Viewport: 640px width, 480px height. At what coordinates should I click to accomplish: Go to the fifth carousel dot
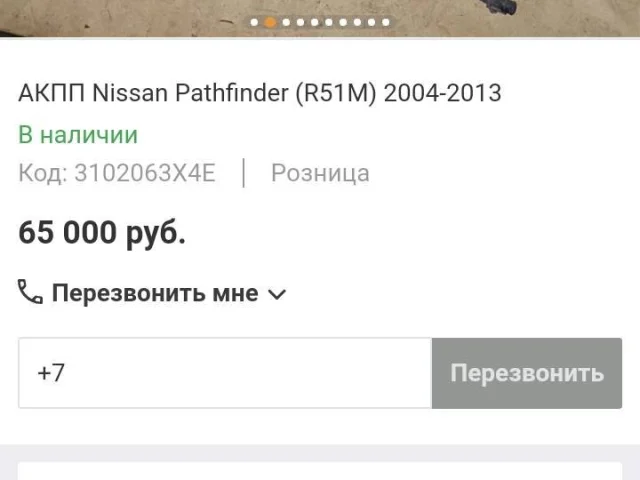click(315, 22)
